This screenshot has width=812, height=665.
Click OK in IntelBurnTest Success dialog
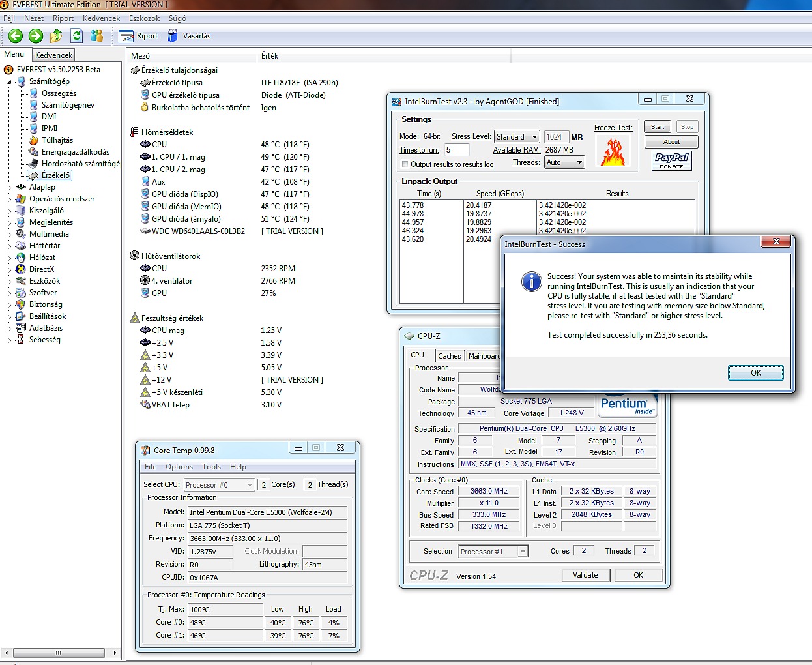pos(756,373)
